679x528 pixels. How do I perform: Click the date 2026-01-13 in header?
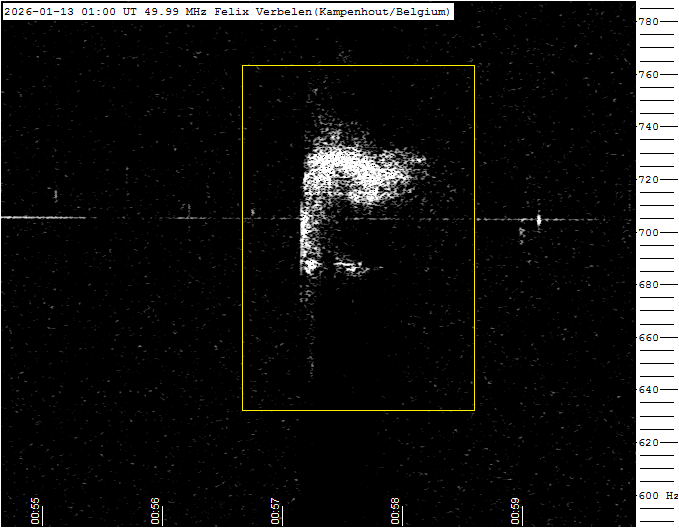(x=36, y=12)
